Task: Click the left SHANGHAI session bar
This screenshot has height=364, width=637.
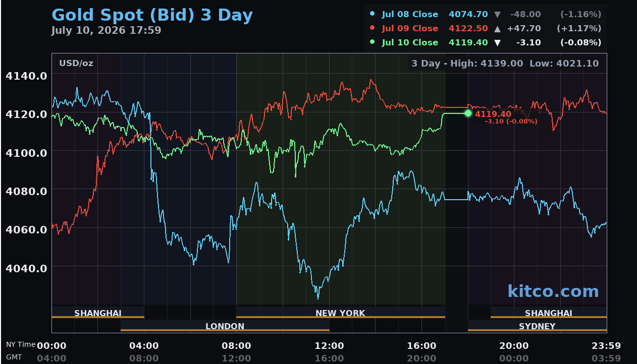Action: pyautogui.click(x=98, y=313)
